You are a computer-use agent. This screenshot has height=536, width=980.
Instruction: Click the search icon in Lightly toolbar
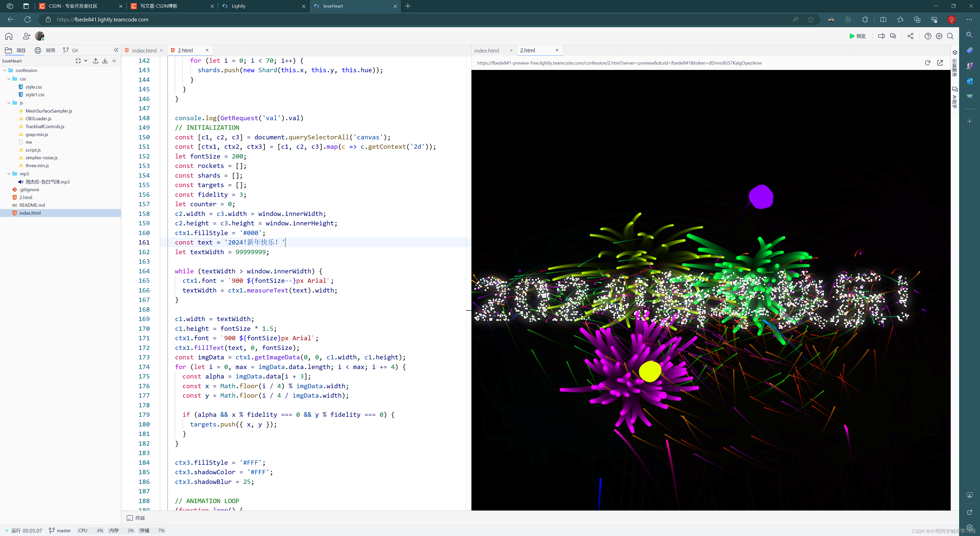pyautogui.click(x=950, y=36)
